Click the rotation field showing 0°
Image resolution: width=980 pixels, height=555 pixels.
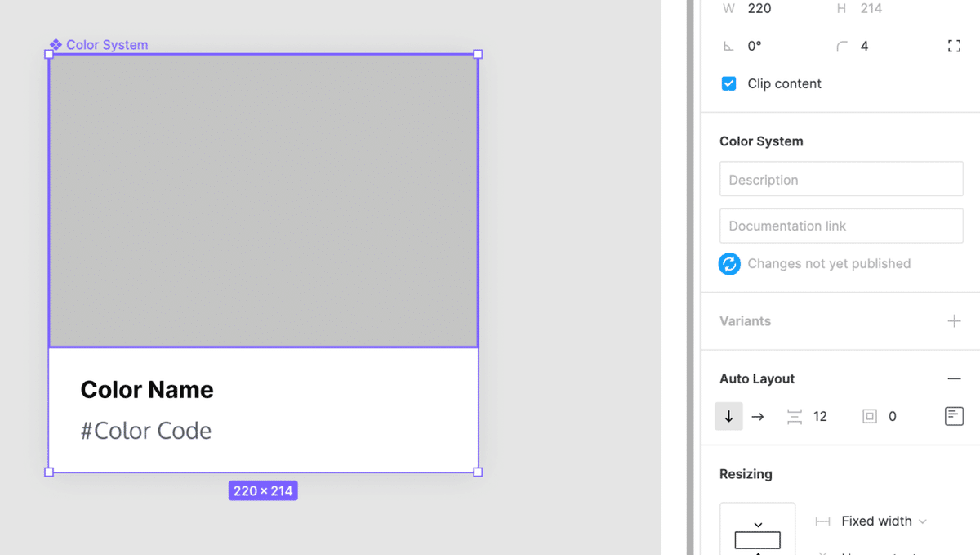[x=755, y=46]
